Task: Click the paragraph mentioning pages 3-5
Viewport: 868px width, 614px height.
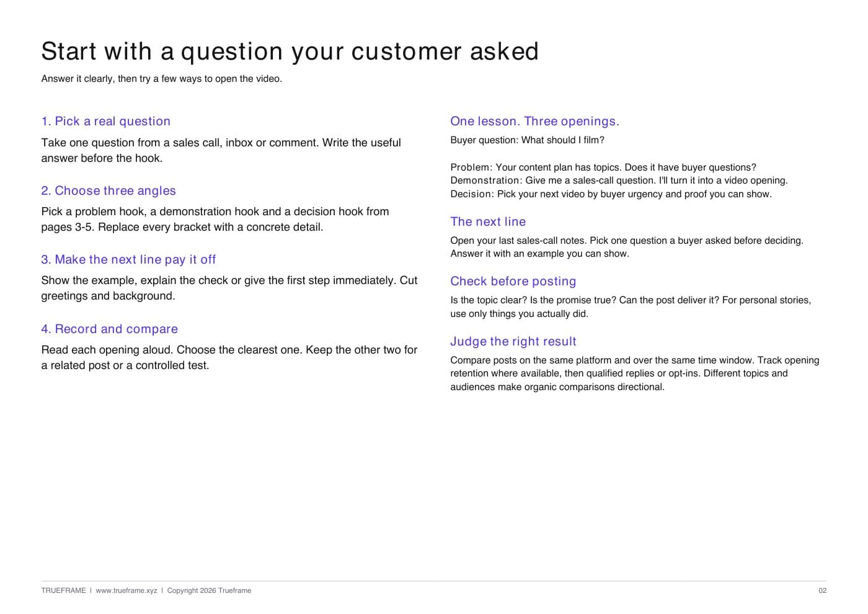Action: pos(215,219)
